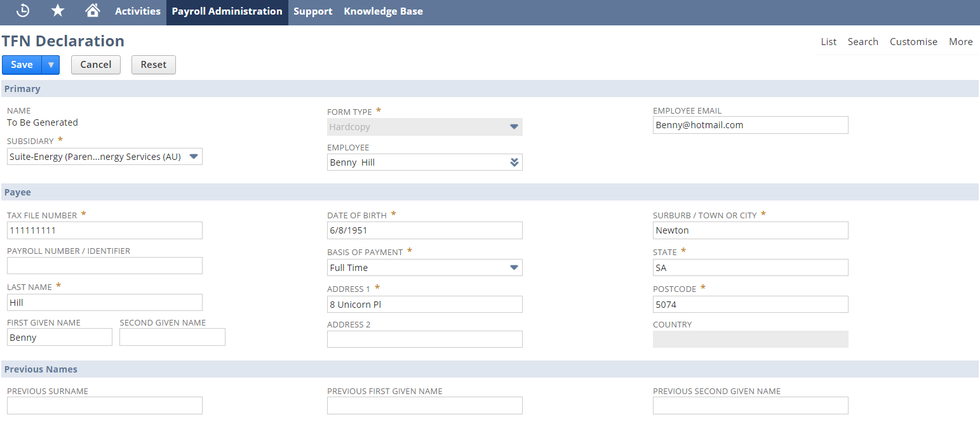Open the shortcuts star icon
The height and width of the screenshot is (422, 980).
(57, 11)
